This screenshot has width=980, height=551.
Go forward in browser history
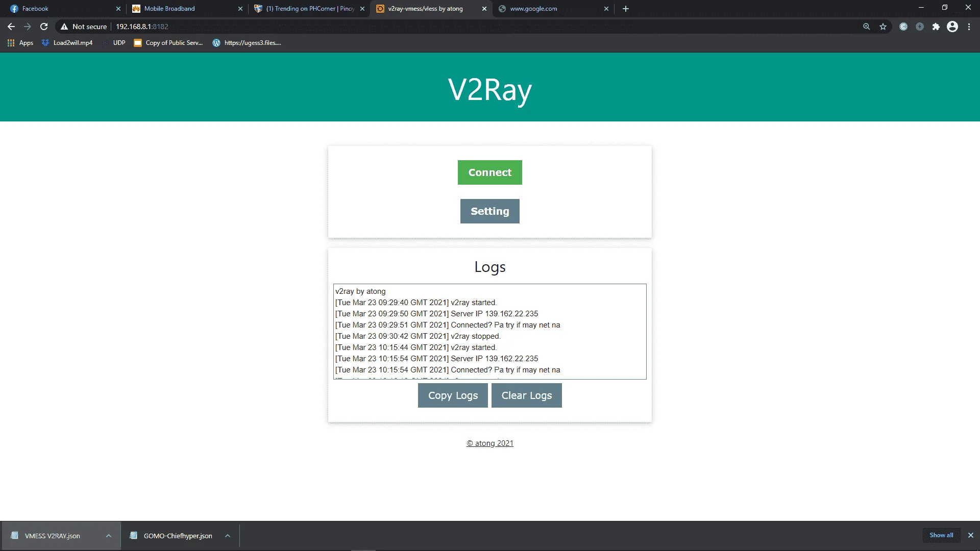tap(28, 27)
